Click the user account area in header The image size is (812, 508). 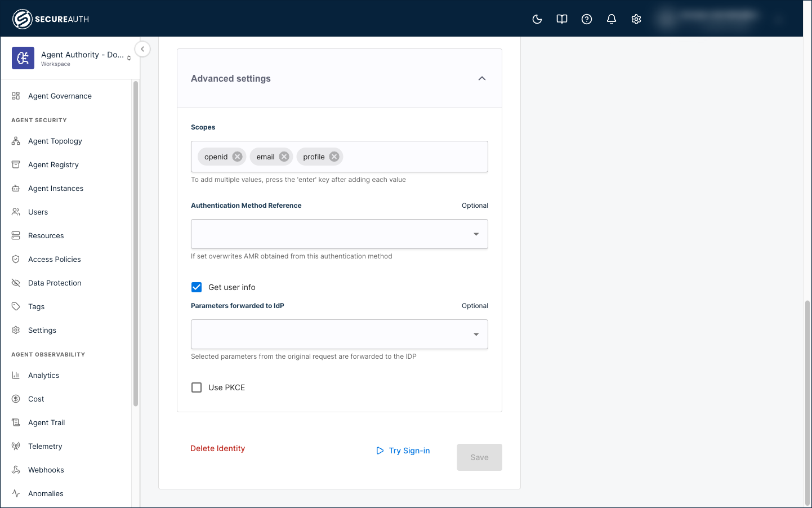[718, 19]
